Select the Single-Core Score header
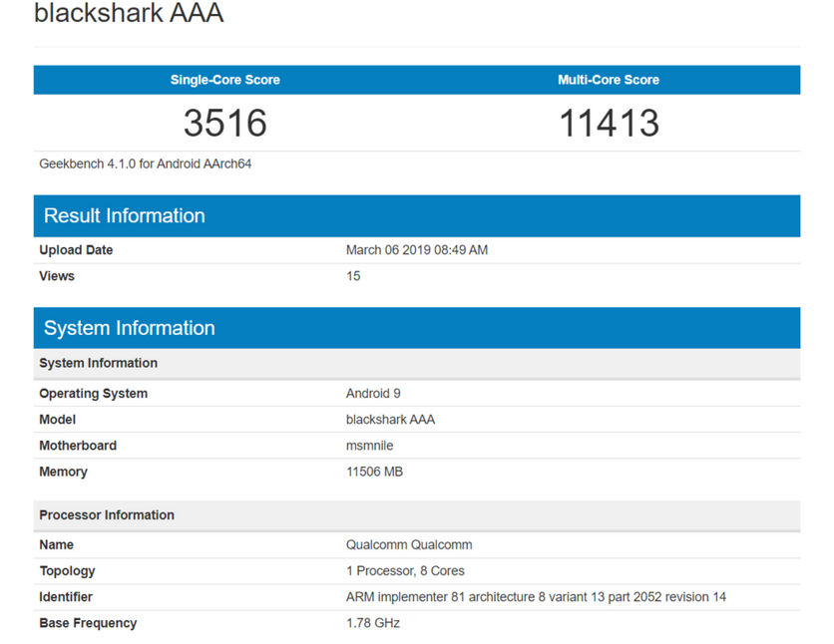The height and width of the screenshot is (644, 834). 225,80
